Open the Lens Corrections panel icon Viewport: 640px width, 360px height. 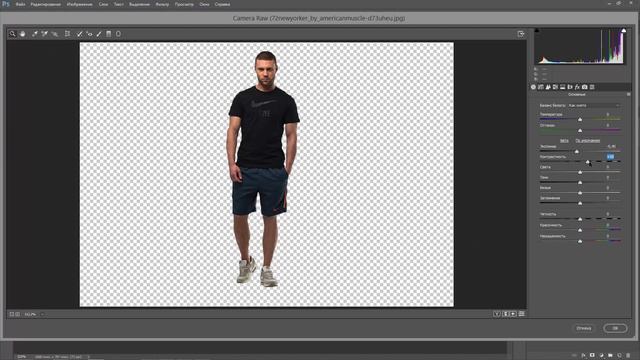click(x=570, y=87)
